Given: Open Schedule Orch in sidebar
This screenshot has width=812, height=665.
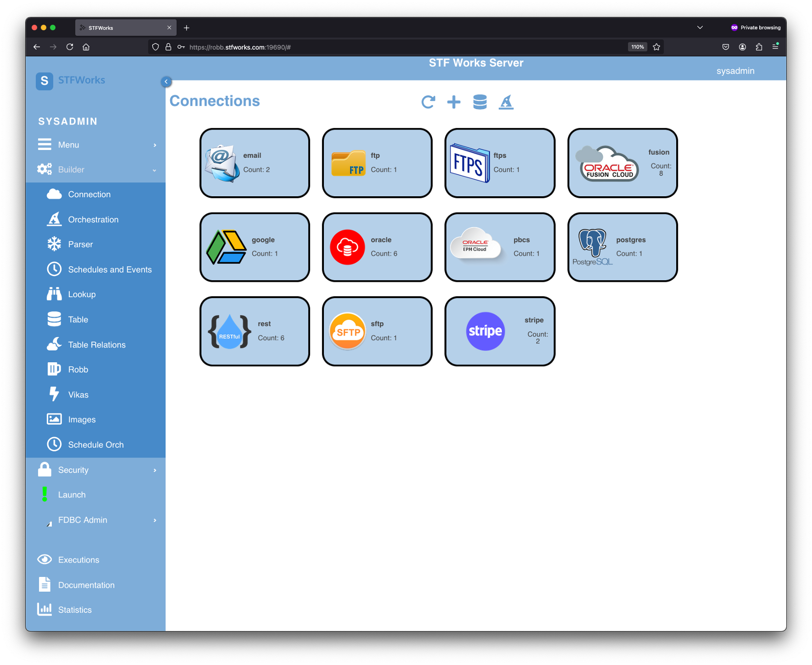Looking at the screenshot, I should tap(96, 445).
